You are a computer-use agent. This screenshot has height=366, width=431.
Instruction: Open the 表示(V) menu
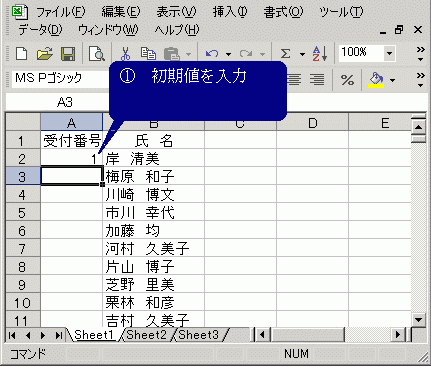(176, 12)
